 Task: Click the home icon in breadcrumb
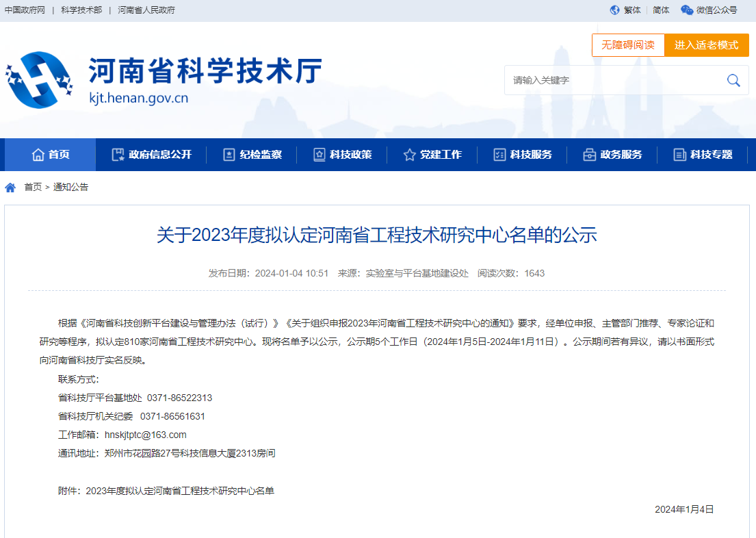coord(10,188)
